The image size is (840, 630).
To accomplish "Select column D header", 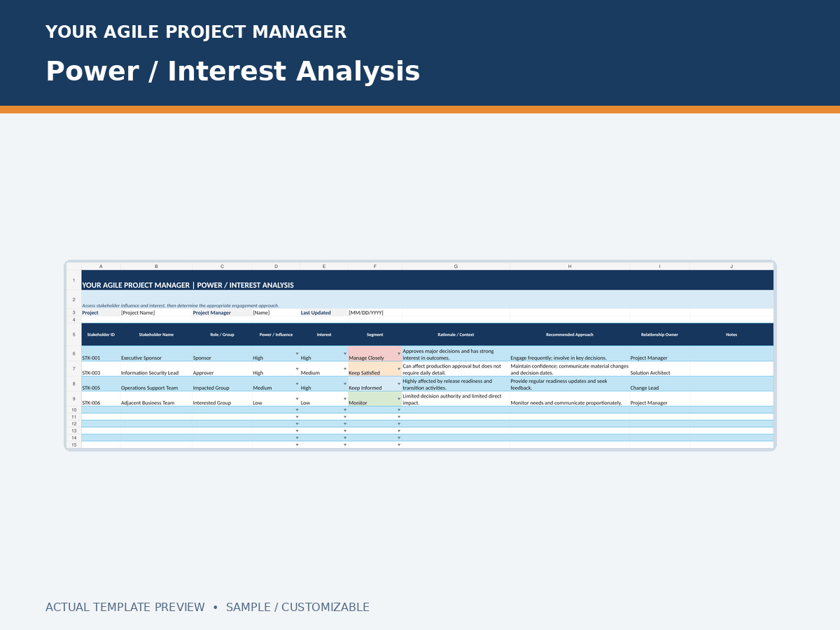I will [x=276, y=267].
